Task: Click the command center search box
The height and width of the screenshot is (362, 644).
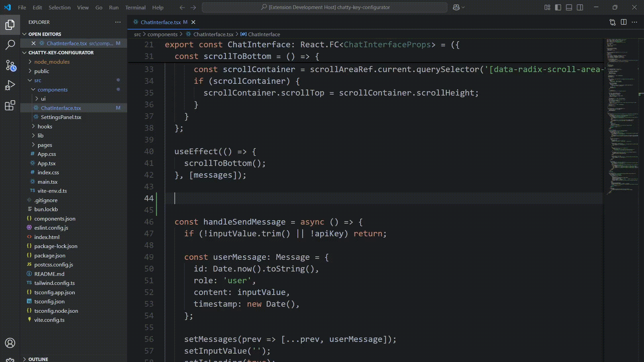Action: pos(325,7)
